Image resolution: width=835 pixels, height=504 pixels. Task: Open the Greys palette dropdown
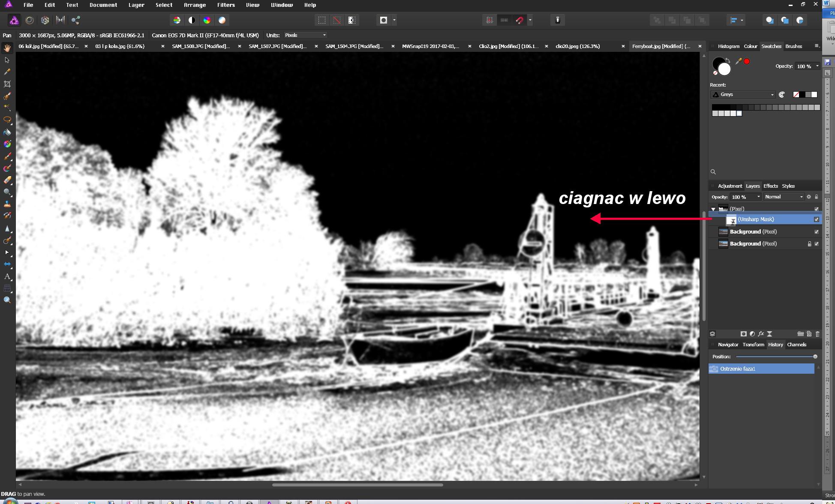pos(743,95)
